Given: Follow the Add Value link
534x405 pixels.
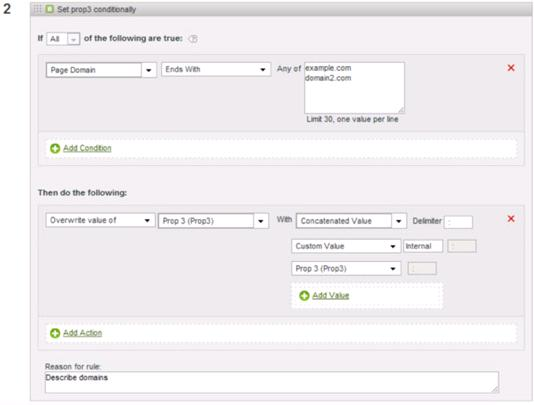Looking at the screenshot, I should pos(331,296).
